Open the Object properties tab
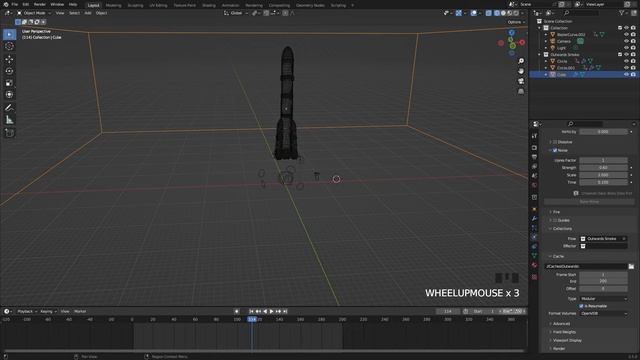This screenshot has height=360, width=640. pos(534,209)
